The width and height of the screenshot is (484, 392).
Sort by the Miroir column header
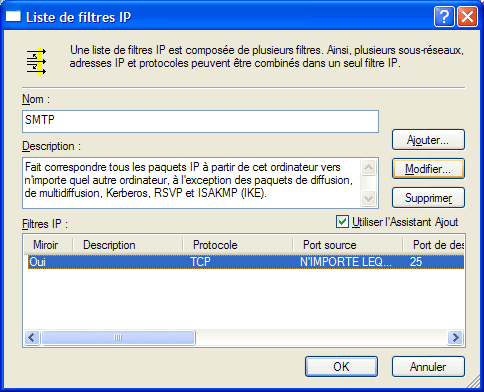[48, 245]
